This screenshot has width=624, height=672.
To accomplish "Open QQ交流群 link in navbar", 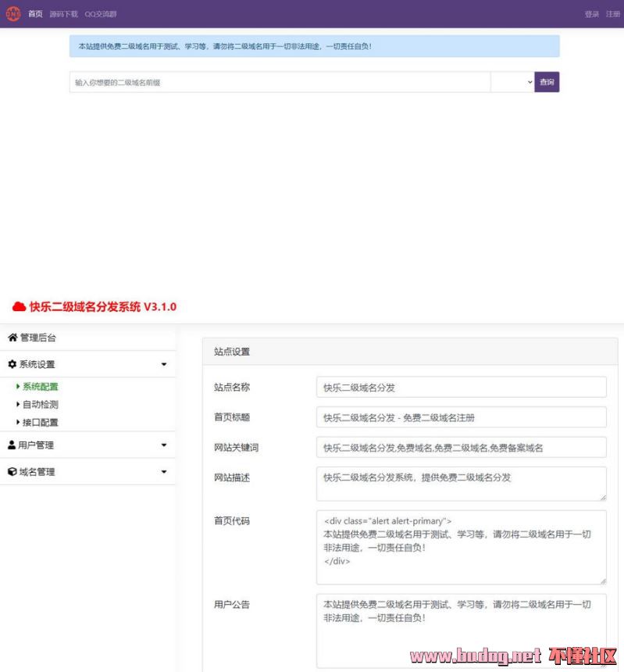I will [100, 14].
